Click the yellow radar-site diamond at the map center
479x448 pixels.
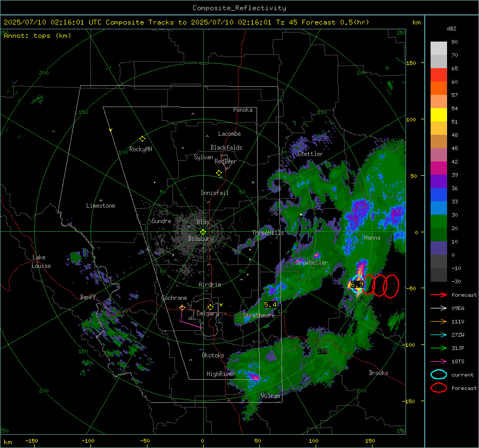203,232
